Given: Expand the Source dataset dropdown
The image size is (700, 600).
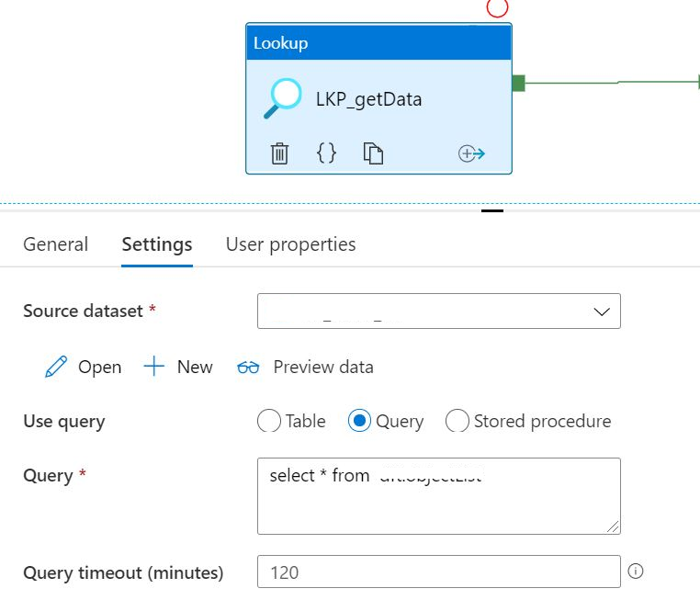Looking at the screenshot, I should click(439, 311).
